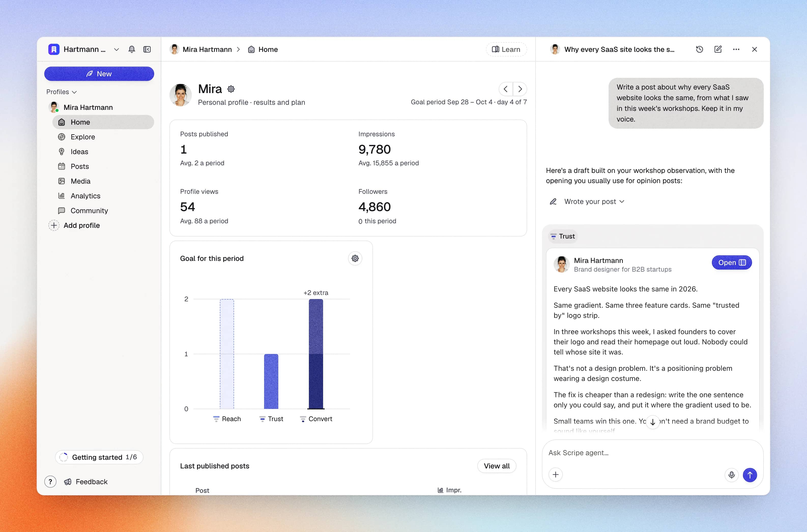Open the notifications bell
This screenshot has height=532, width=807.
132,49
